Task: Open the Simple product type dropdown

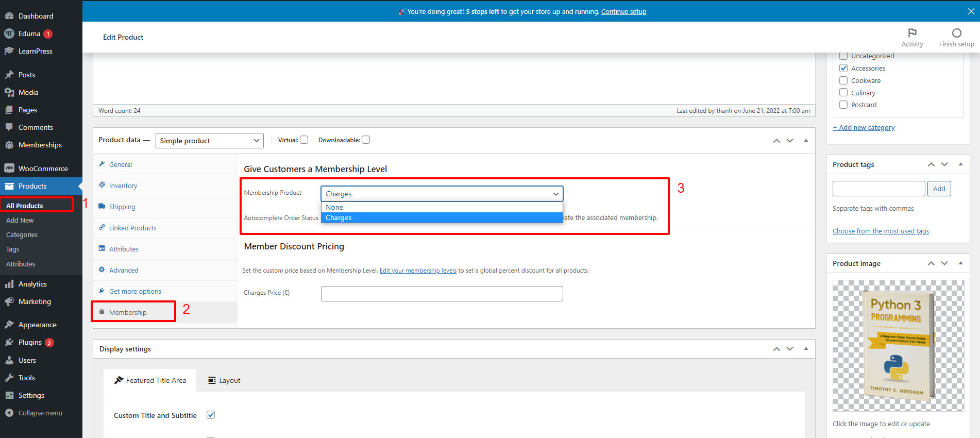Action: pos(210,141)
